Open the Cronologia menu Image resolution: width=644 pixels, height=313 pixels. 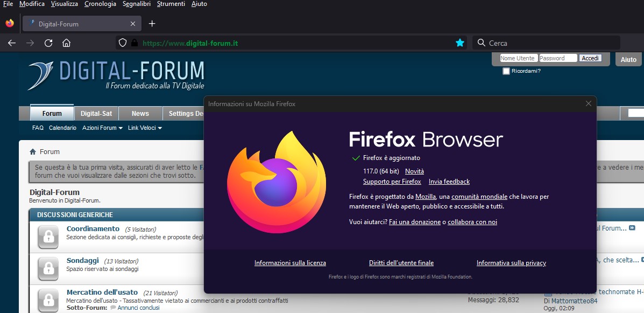tap(100, 4)
